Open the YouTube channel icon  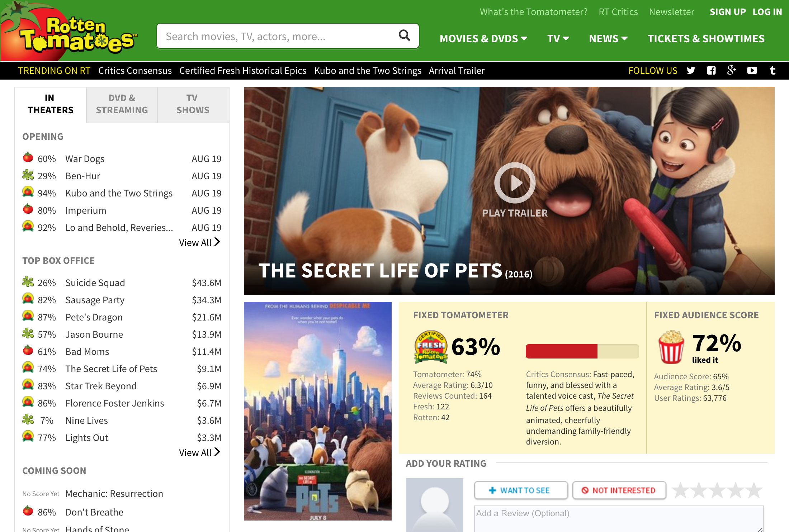click(752, 71)
